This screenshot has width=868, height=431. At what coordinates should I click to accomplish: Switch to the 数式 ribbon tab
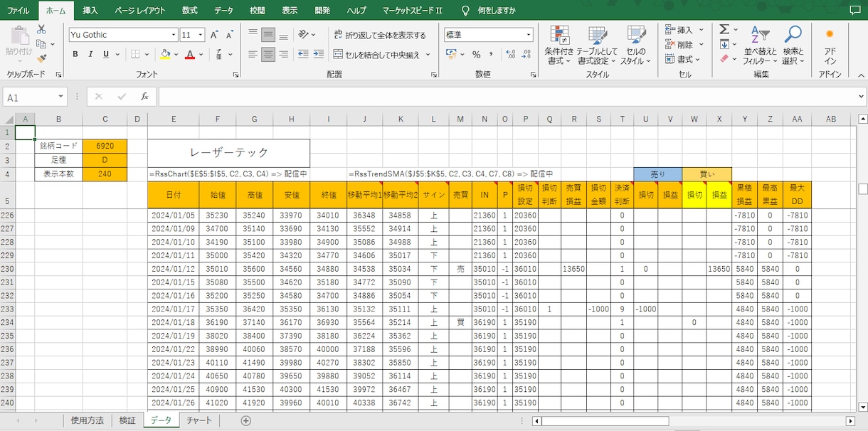coord(189,11)
